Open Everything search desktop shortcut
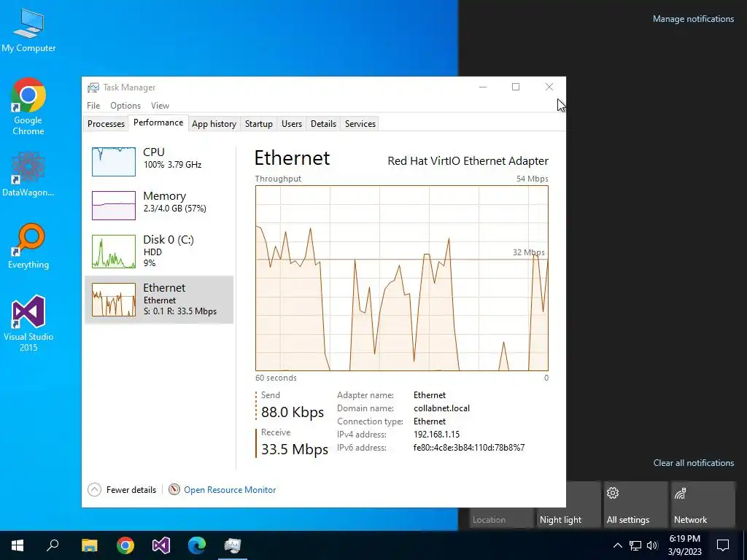 pos(28,246)
